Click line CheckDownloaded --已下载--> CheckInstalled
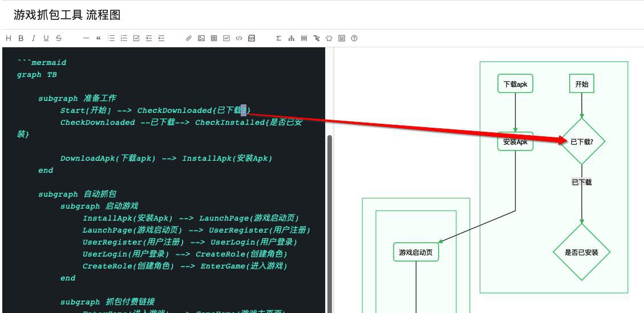 [160, 128]
